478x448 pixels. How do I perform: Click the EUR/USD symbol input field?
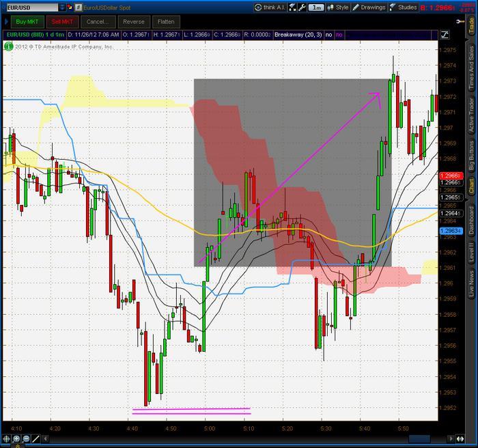(x=32, y=8)
